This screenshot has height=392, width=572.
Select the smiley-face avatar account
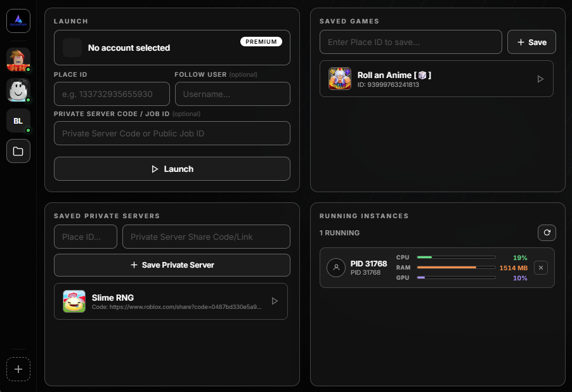point(18,90)
